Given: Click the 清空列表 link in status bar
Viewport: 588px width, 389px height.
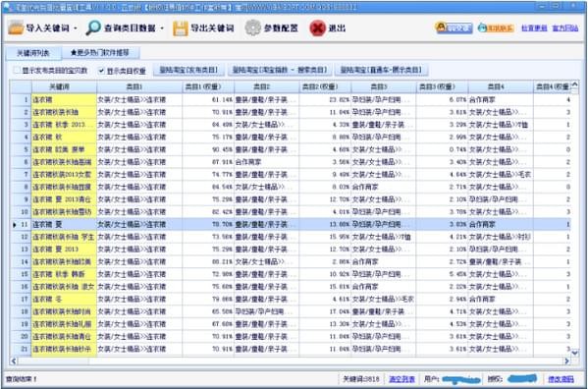Looking at the screenshot, I should [x=401, y=379].
